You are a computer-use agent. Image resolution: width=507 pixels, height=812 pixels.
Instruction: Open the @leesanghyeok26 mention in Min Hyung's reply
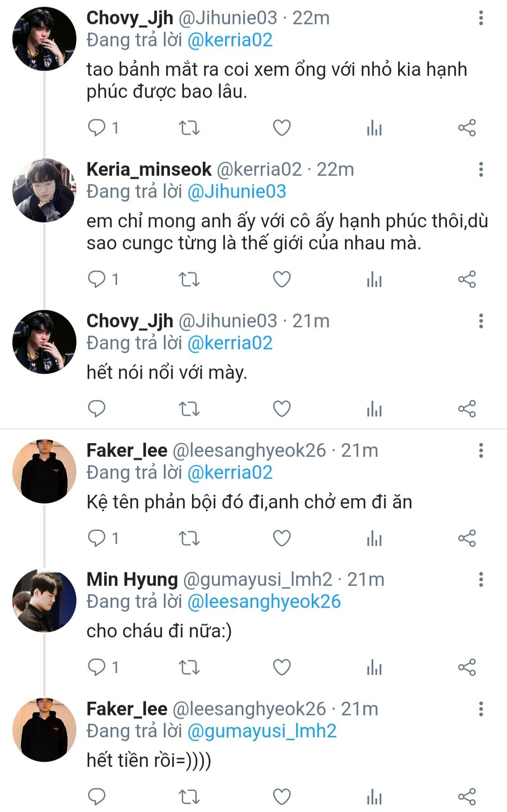264,601
